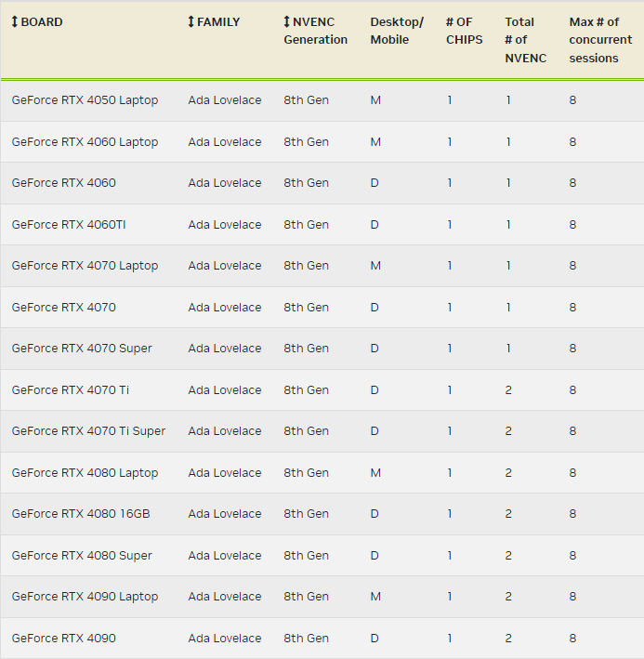Viewport: 644px width, 659px height.
Task: Select the GeForce RTX 4060 board cell
Action: (x=64, y=183)
